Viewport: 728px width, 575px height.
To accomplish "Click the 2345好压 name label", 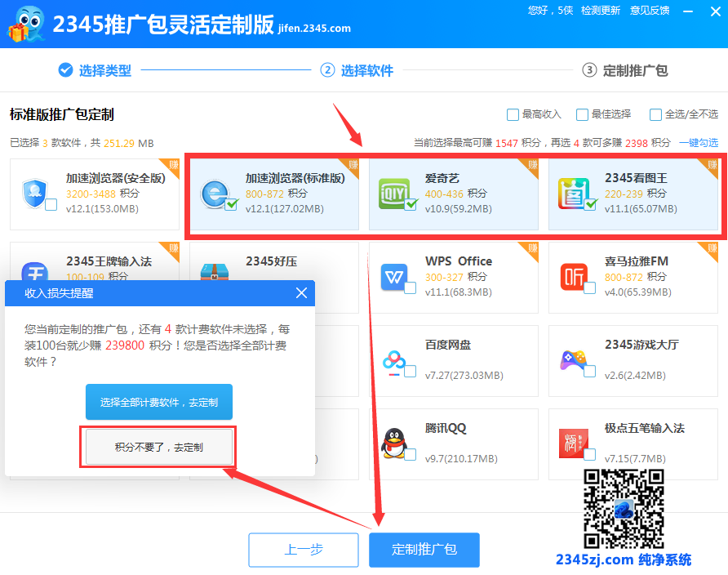I will coord(272,261).
